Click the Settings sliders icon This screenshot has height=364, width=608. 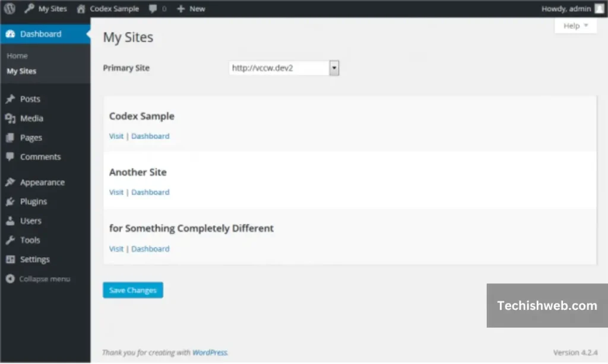pos(11,259)
